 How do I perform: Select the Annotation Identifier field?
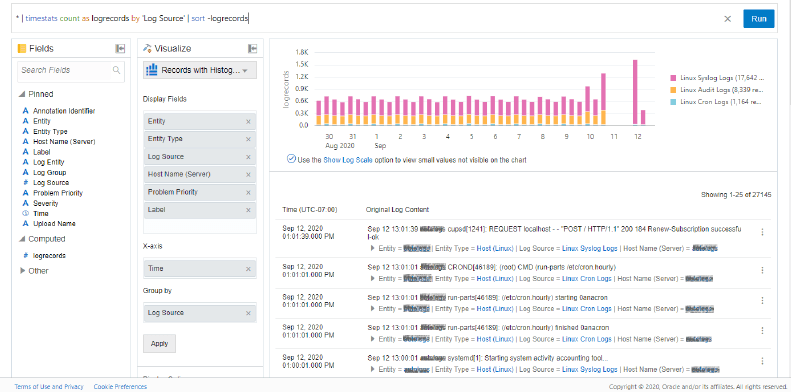(x=64, y=111)
